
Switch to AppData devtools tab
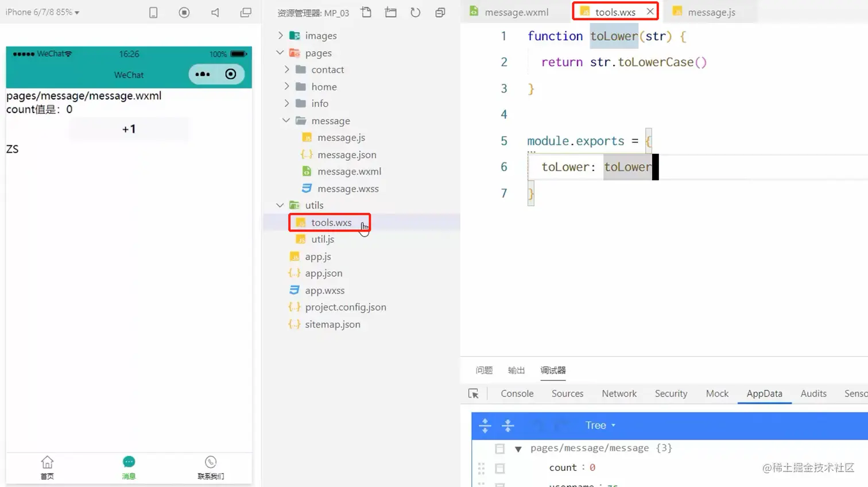point(764,393)
